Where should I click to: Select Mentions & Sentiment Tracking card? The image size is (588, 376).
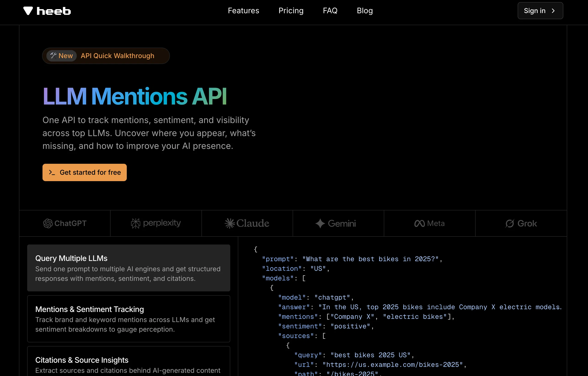point(129,319)
